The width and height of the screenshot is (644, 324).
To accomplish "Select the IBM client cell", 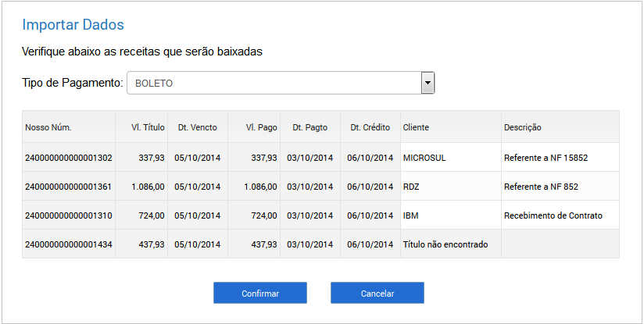I will [x=450, y=215].
